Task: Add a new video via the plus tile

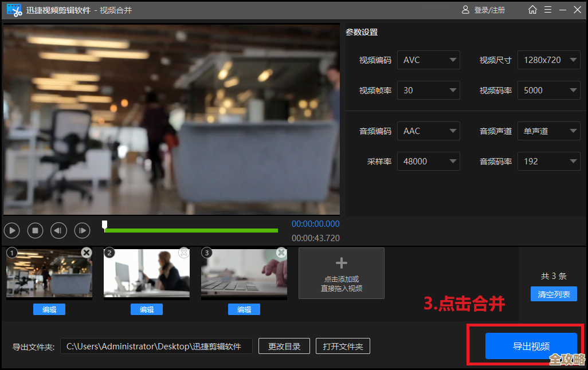Action: [x=341, y=273]
